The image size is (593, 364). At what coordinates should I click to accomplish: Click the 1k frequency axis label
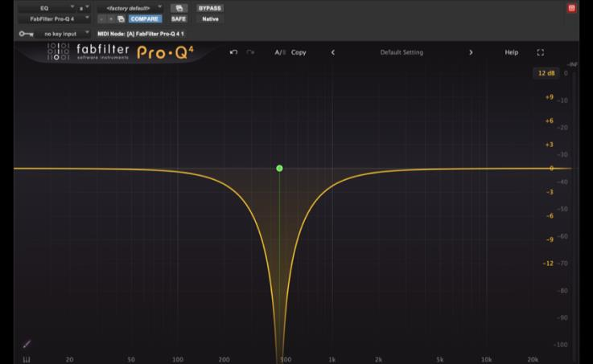[x=332, y=359]
